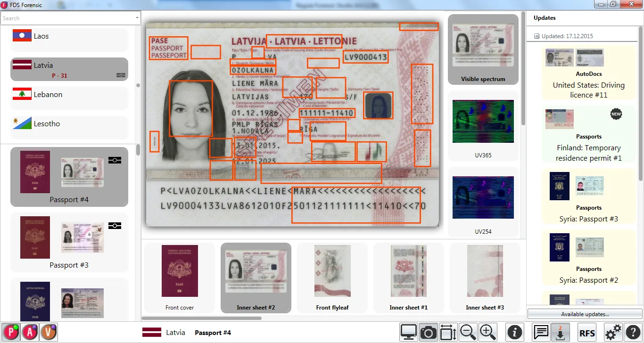Click the monitor display icon
Screen dimensions: 644x343
pos(409,333)
